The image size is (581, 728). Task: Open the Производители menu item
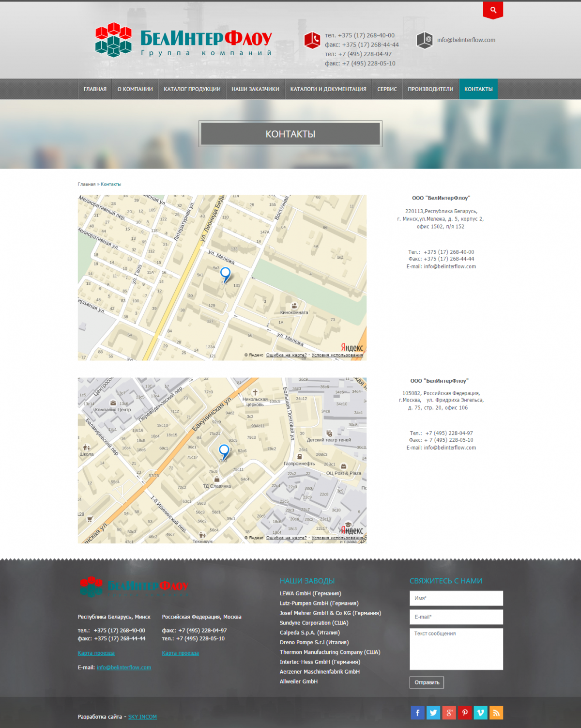point(430,89)
